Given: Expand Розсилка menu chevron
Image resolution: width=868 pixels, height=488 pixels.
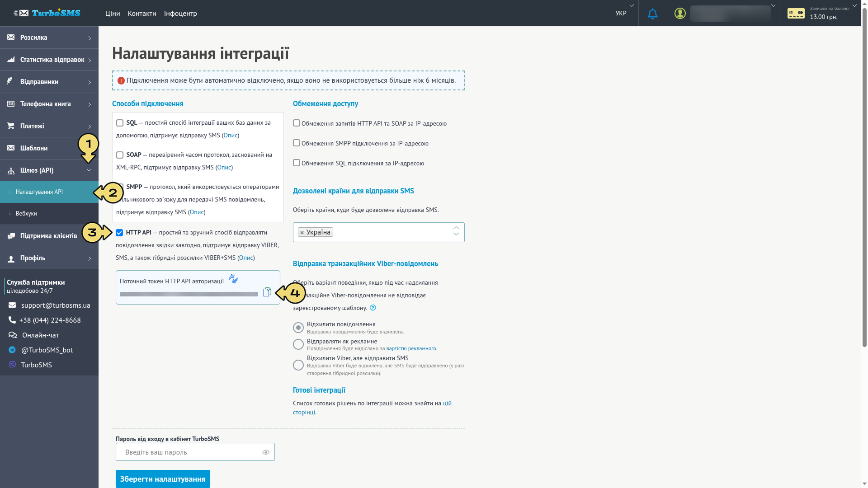Looking at the screenshot, I should click(x=90, y=38).
